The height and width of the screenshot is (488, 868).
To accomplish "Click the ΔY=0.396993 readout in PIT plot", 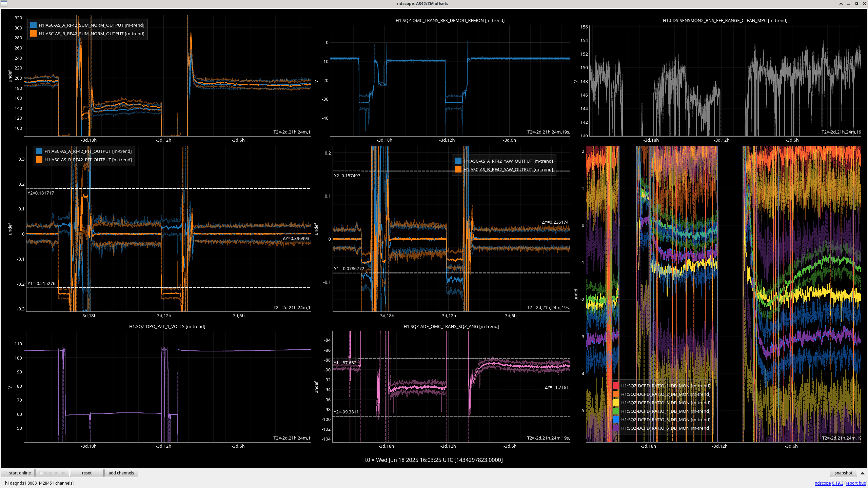I will [296, 238].
